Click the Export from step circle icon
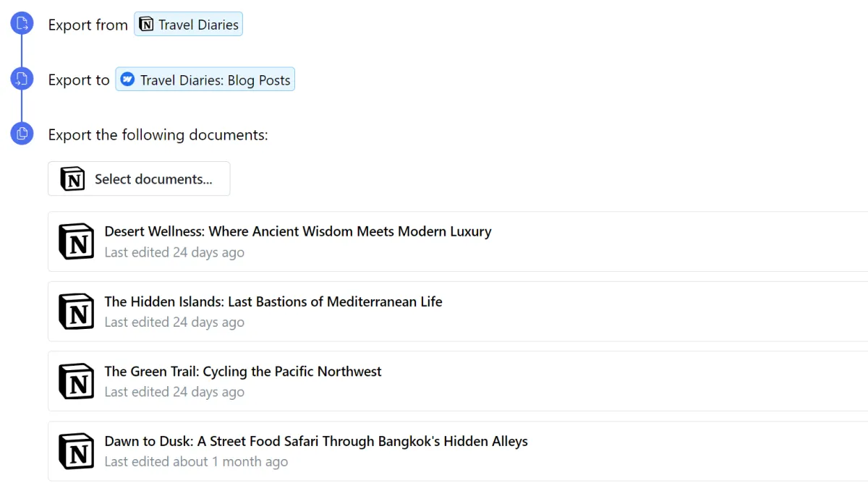This screenshot has width=868, height=488. point(22,23)
